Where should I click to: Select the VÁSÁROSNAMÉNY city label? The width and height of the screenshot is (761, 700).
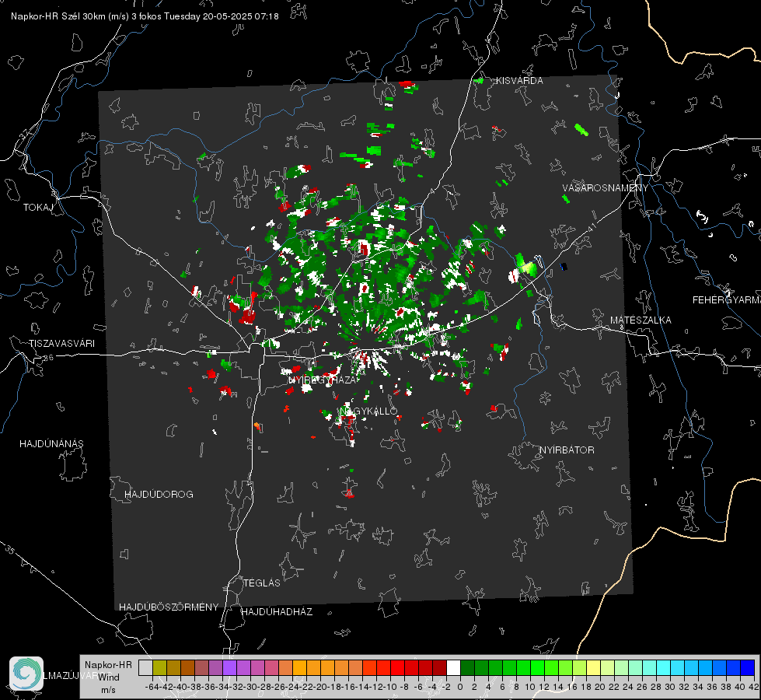point(606,188)
